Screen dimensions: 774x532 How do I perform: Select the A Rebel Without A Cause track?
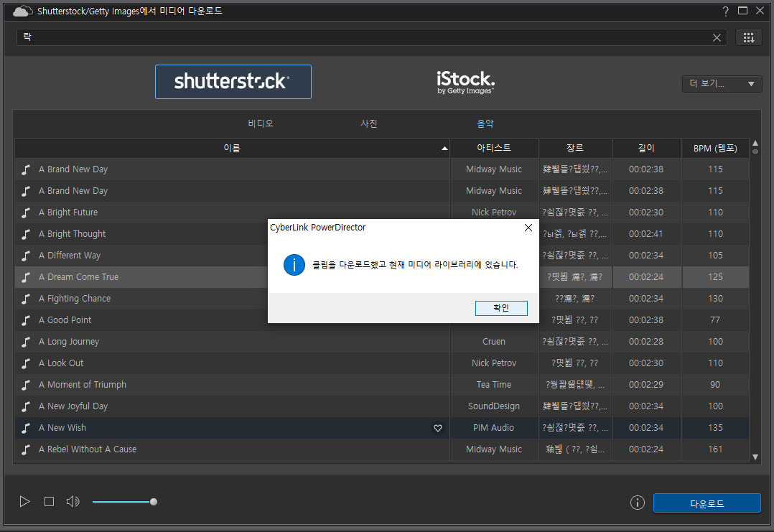click(x=232, y=449)
